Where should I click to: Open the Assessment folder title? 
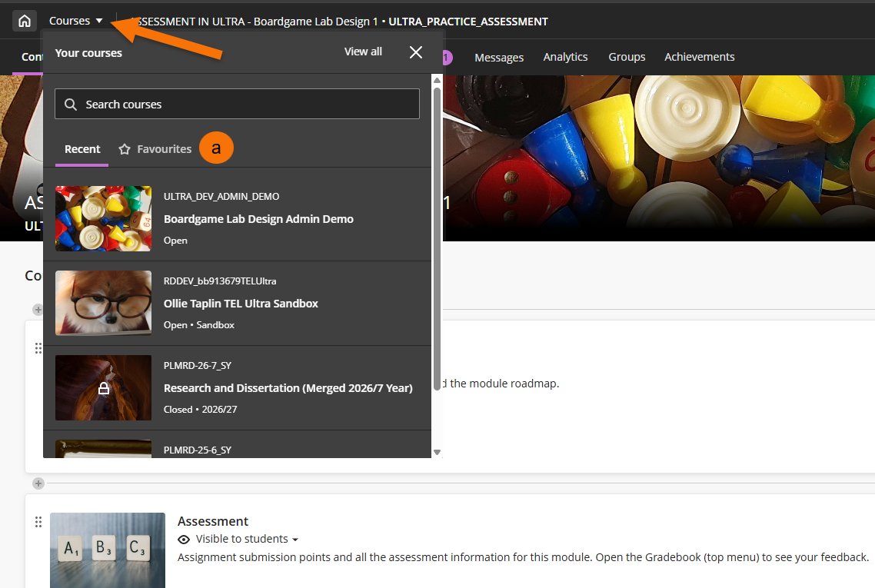point(213,521)
